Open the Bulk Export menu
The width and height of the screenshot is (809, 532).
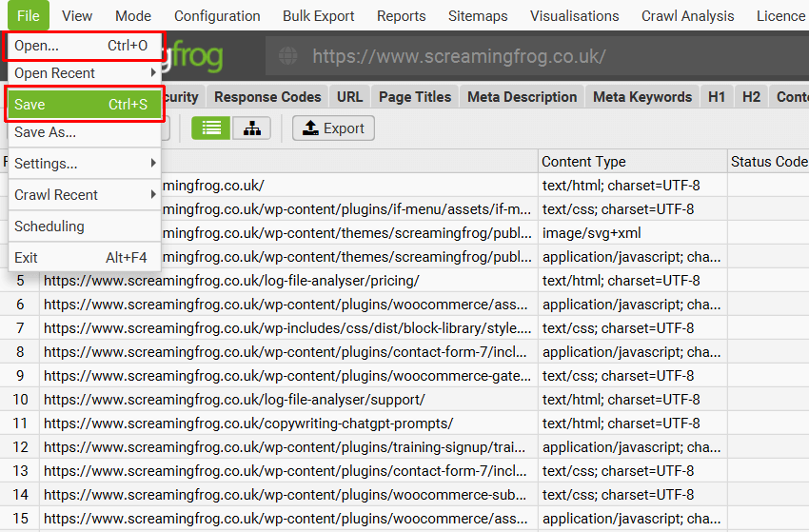coord(318,16)
